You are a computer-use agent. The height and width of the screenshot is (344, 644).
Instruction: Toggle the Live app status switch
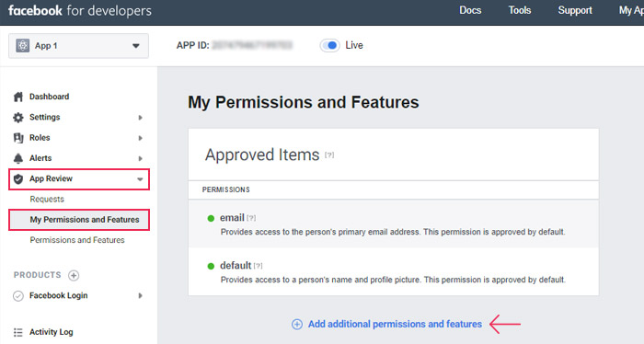point(329,45)
